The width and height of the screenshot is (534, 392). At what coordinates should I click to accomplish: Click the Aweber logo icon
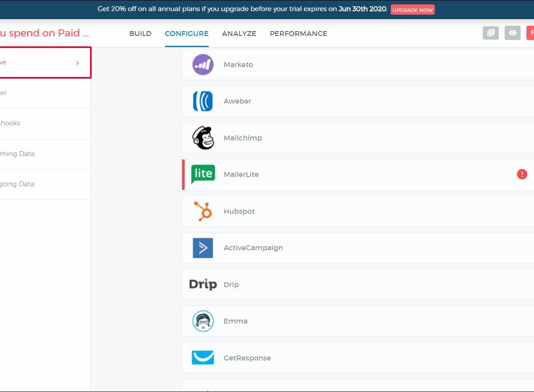tap(203, 101)
